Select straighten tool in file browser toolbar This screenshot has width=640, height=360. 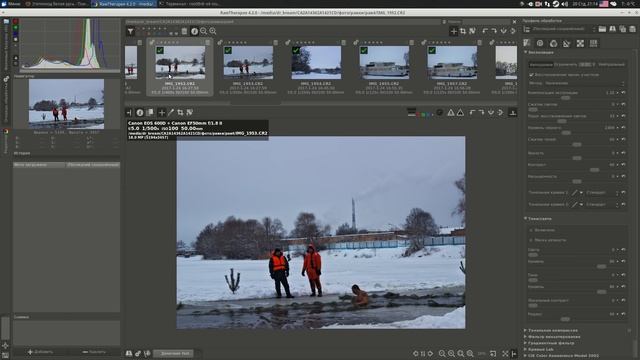click(x=472, y=31)
